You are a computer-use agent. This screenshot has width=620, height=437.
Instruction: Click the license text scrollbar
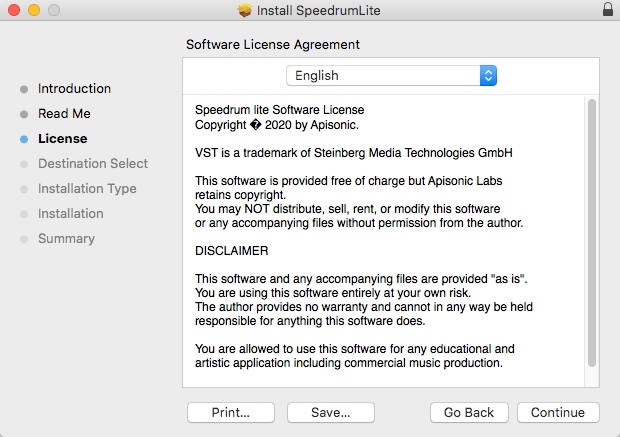(591, 230)
